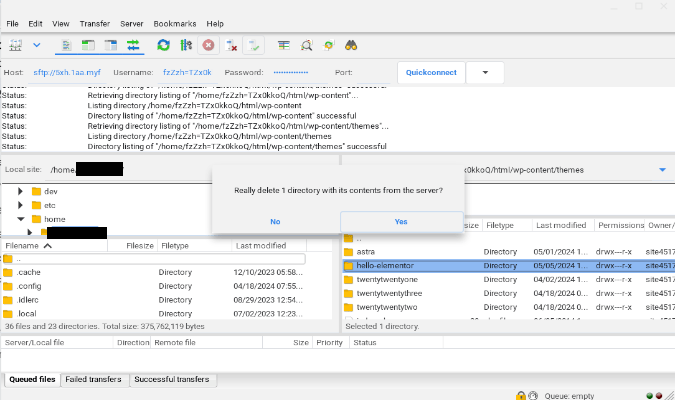Toggle message log display icon
This screenshot has height=400, width=675.
[x=66, y=45]
